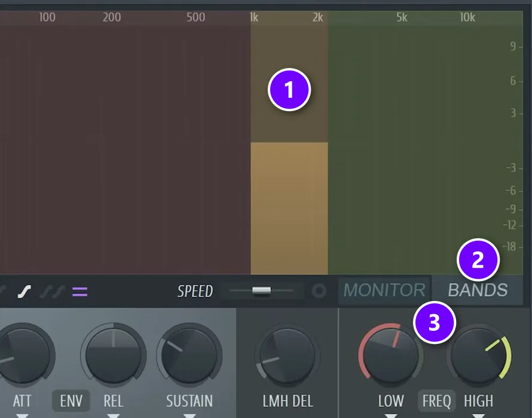Select the bright yellow mid band block
532x418 pixels.
tap(289, 208)
